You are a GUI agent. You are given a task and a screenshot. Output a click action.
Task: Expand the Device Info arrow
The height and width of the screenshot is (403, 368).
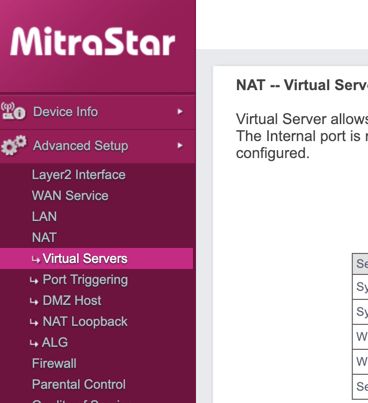[x=180, y=111]
